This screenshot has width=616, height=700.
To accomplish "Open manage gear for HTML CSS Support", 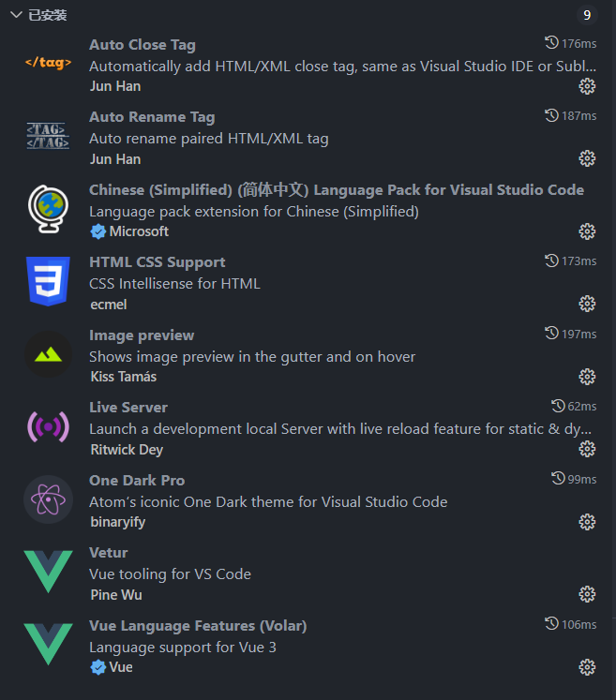I will click(587, 304).
